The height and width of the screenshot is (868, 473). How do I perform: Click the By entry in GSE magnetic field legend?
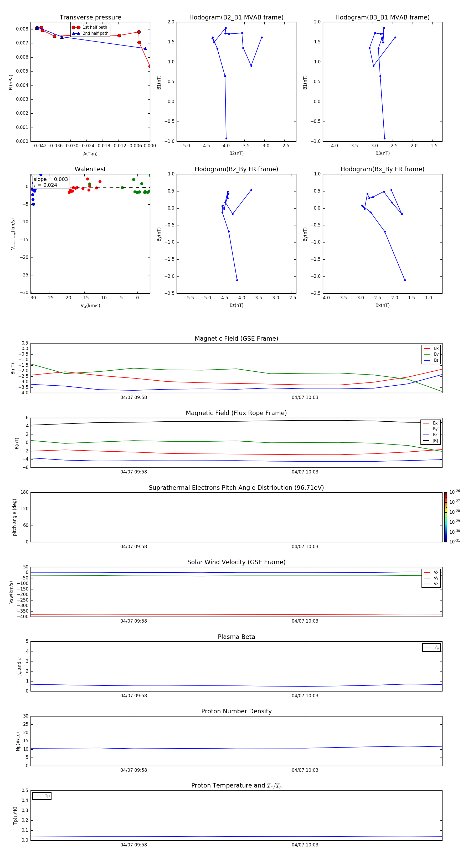431,354
